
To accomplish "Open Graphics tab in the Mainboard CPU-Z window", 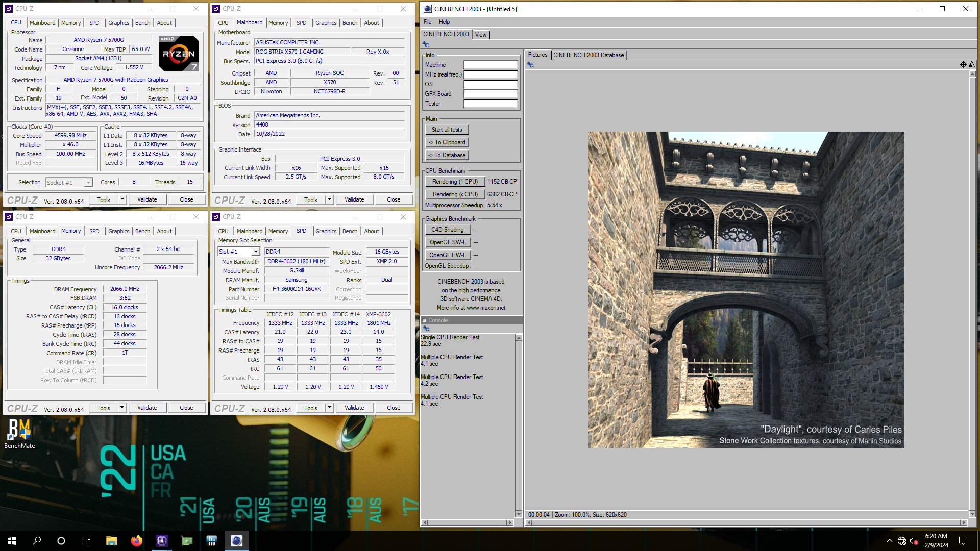I will (x=326, y=23).
